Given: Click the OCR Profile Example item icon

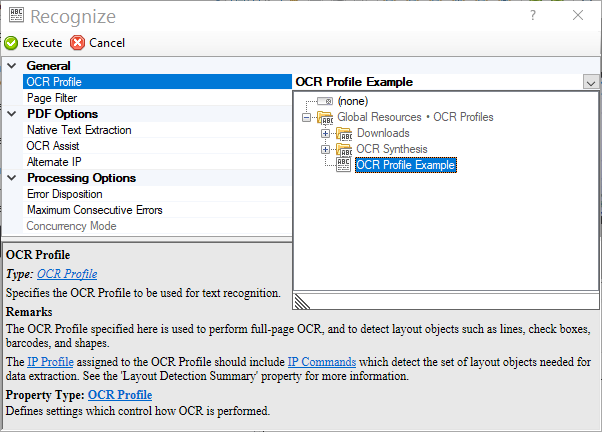Looking at the screenshot, I should click(x=343, y=165).
